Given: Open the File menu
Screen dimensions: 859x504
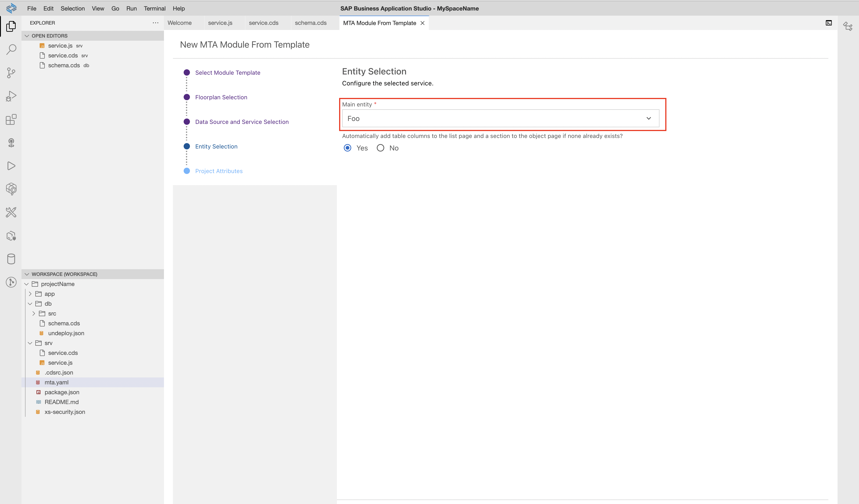Looking at the screenshot, I should point(32,8).
